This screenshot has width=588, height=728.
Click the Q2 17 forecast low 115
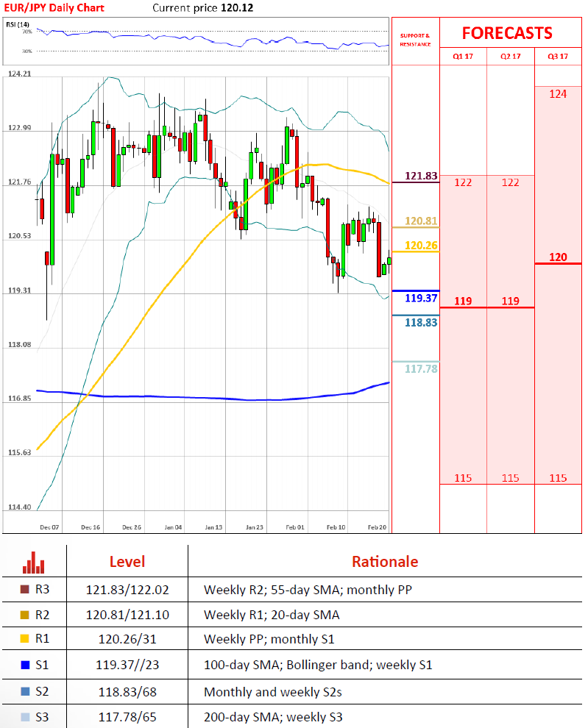(511, 478)
